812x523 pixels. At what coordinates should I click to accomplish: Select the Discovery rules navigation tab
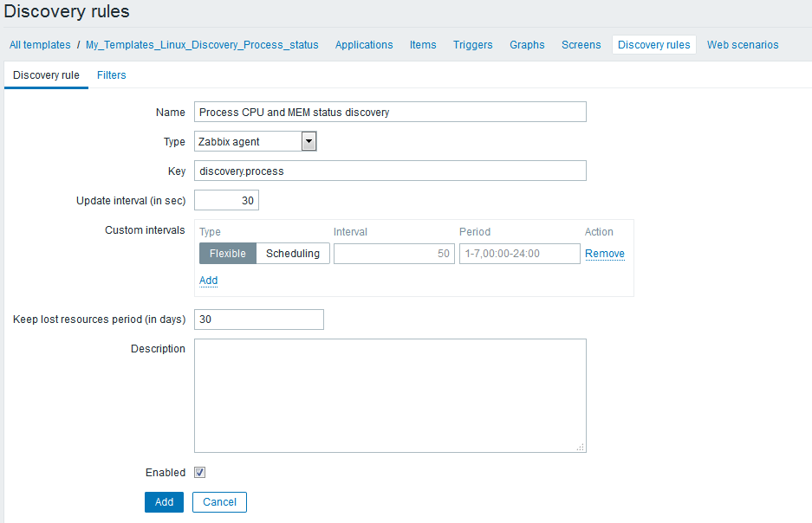[654, 45]
